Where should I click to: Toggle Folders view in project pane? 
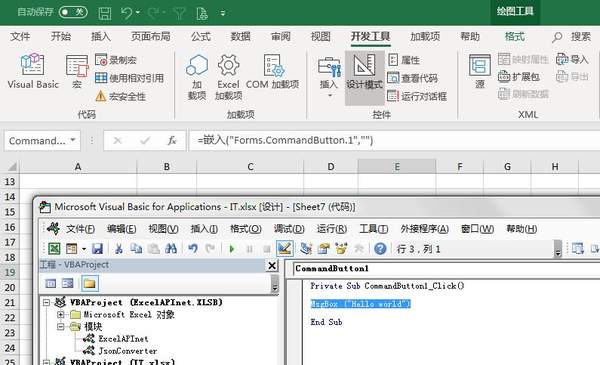coord(90,284)
